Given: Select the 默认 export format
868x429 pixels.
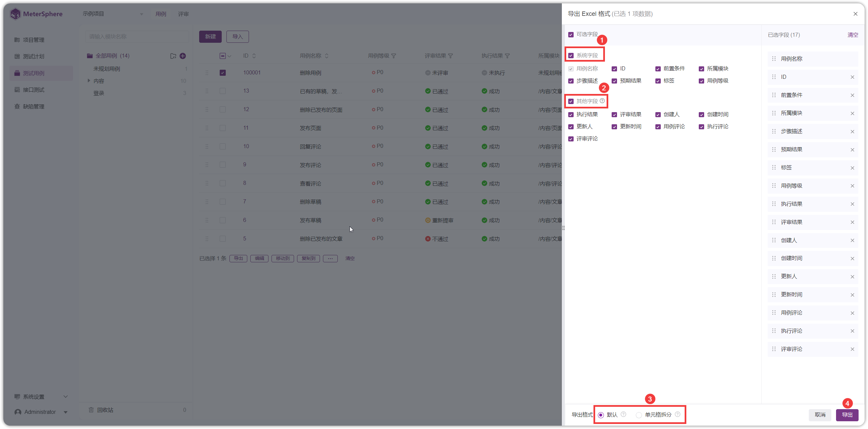Looking at the screenshot, I should 601,415.
